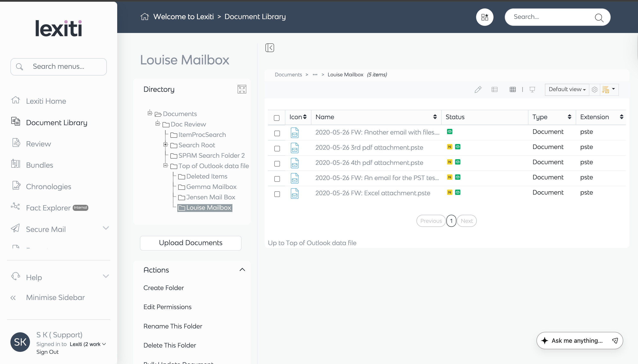The image size is (638, 364).
Task: Open the Default view dropdown
Action: click(567, 90)
